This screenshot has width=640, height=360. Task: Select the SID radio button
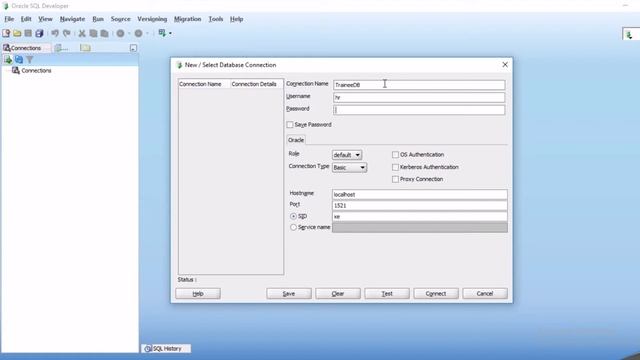pyautogui.click(x=293, y=216)
